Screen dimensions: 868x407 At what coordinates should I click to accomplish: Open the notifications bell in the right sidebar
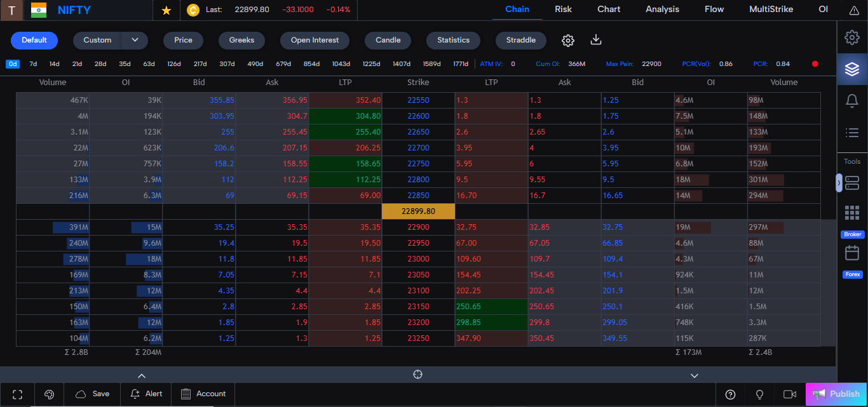tap(852, 100)
